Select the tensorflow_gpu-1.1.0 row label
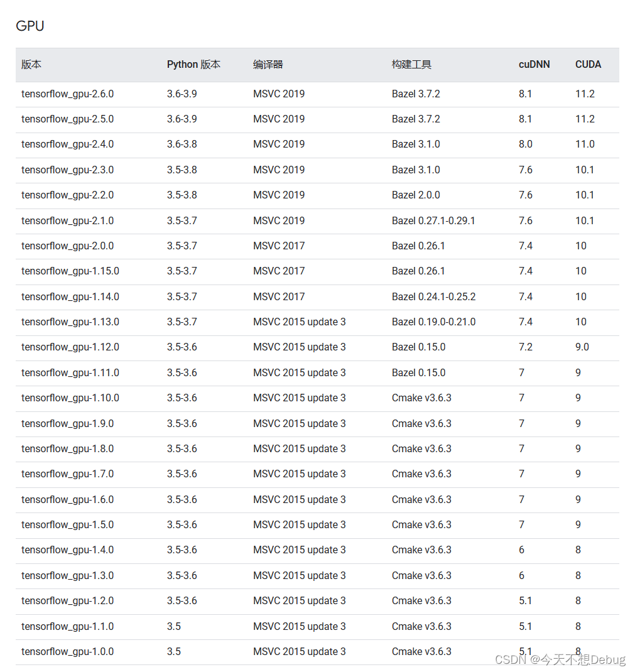 (68, 627)
